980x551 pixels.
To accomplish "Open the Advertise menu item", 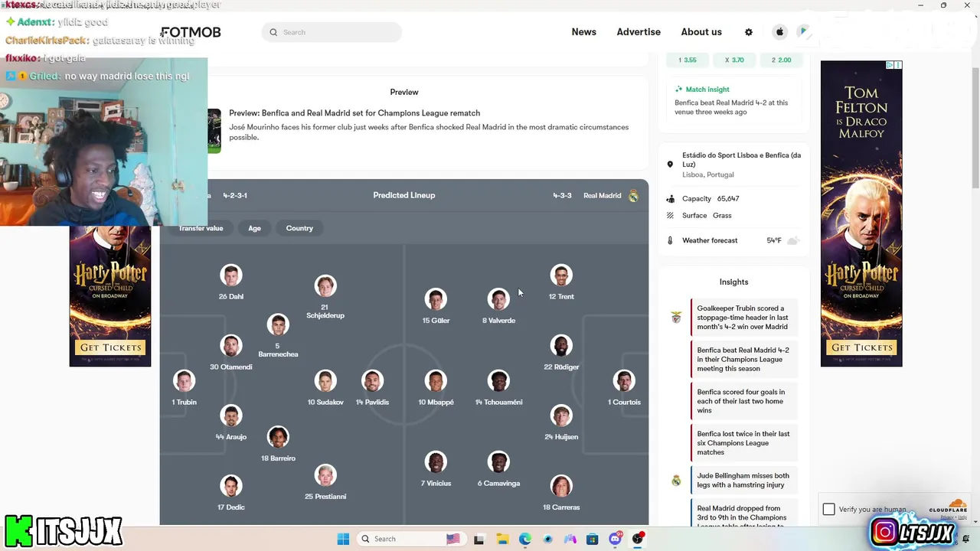I will click(x=639, y=32).
